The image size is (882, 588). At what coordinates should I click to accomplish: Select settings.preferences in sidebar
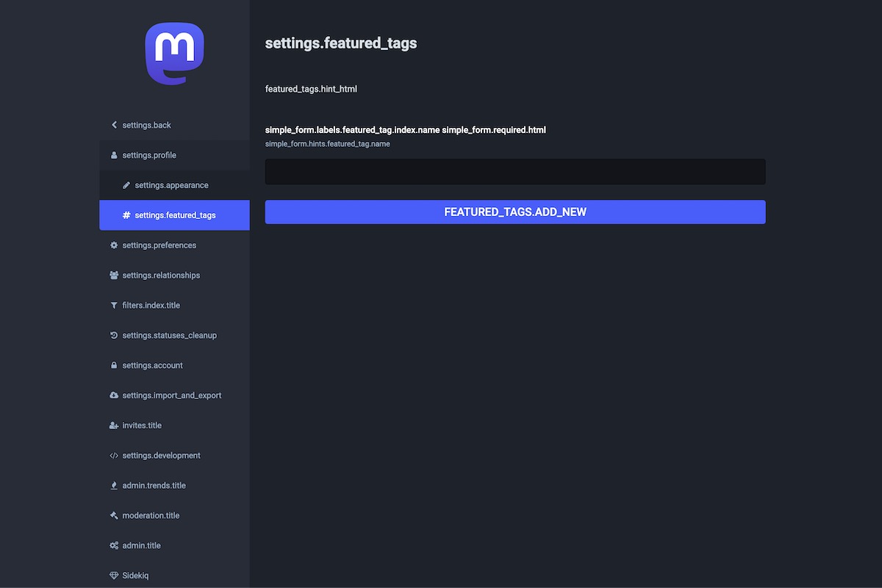(159, 245)
